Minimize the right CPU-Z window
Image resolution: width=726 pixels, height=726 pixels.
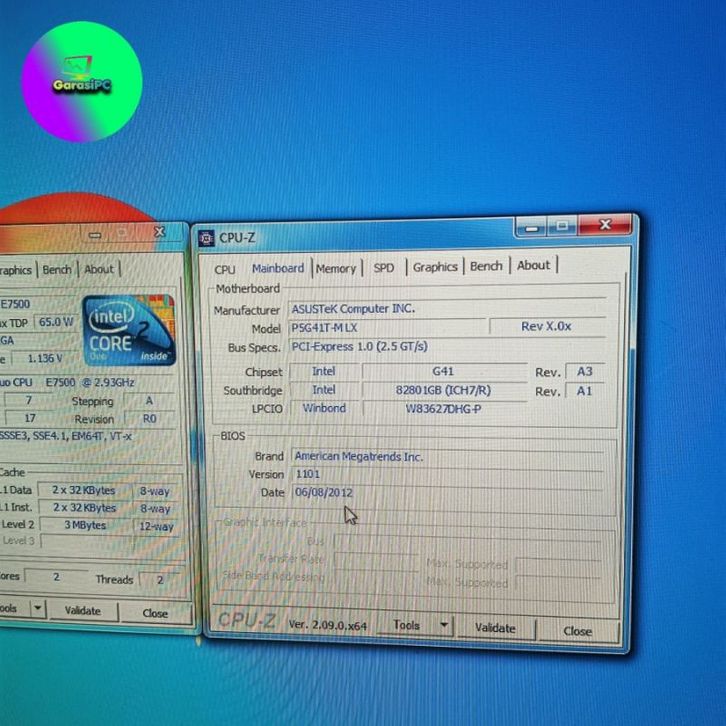click(532, 228)
